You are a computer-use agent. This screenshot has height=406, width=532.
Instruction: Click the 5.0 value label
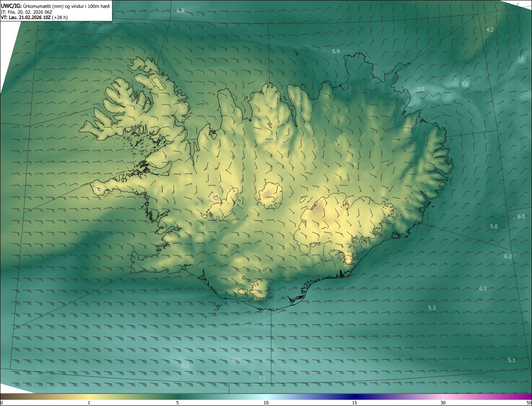tap(494, 226)
